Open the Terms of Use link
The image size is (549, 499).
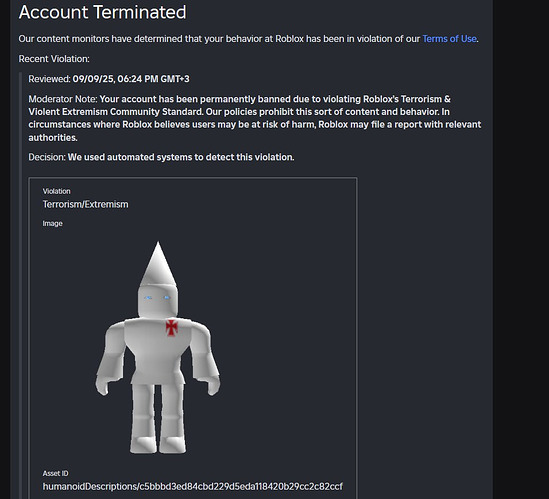(x=449, y=39)
